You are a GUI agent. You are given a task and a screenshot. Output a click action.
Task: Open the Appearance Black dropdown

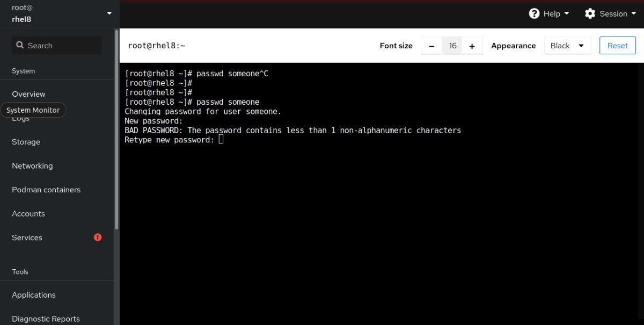coord(568,46)
